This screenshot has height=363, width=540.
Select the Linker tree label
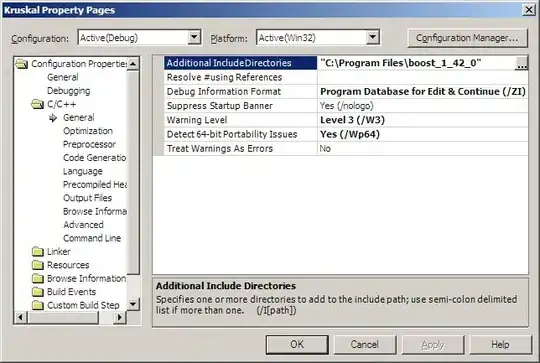[x=59, y=252]
